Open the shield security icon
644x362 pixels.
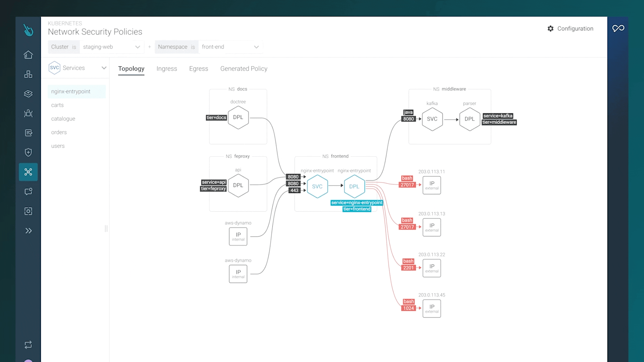[28, 153]
